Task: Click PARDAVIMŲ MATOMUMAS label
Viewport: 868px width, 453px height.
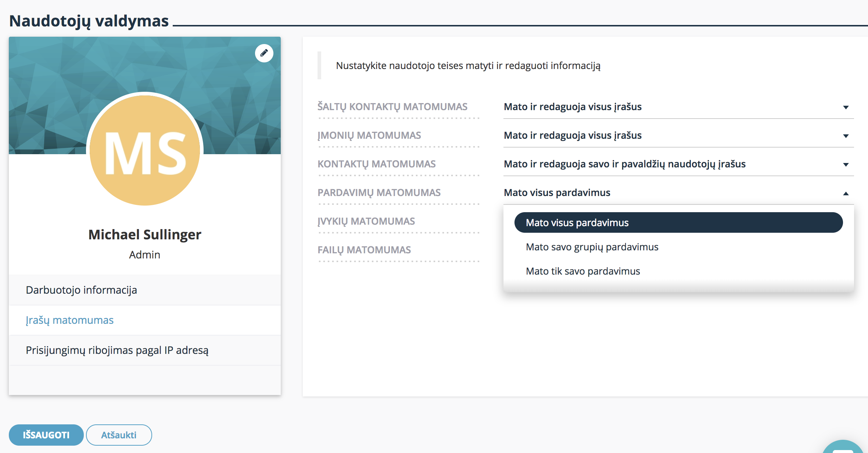Action: point(379,193)
